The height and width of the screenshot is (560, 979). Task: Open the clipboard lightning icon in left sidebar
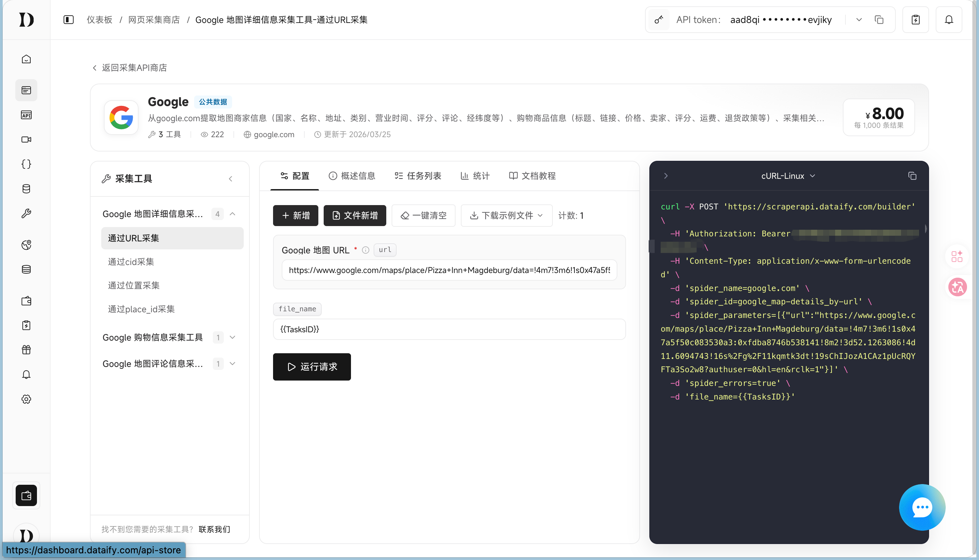coord(26,325)
